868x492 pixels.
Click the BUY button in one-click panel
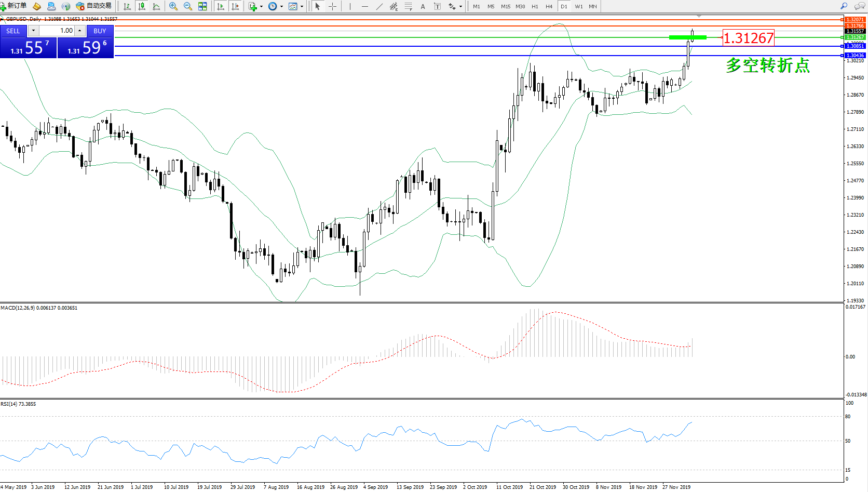tap(100, 31)
